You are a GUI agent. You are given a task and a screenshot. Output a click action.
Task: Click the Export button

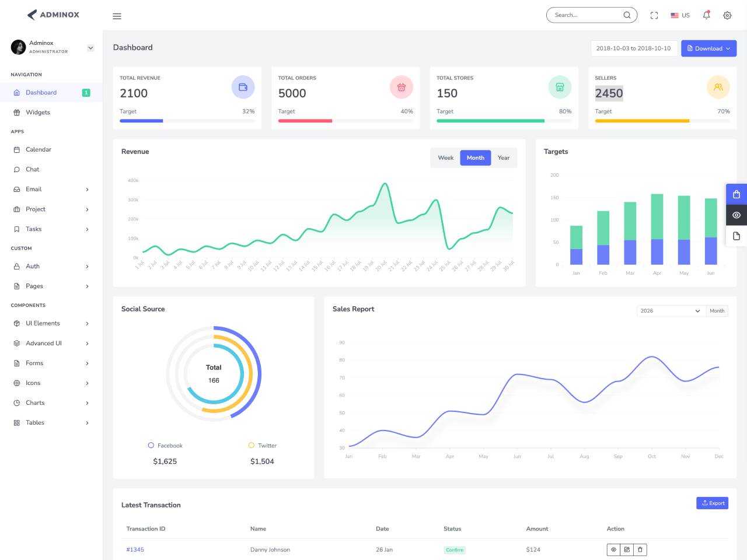[713, 503]
